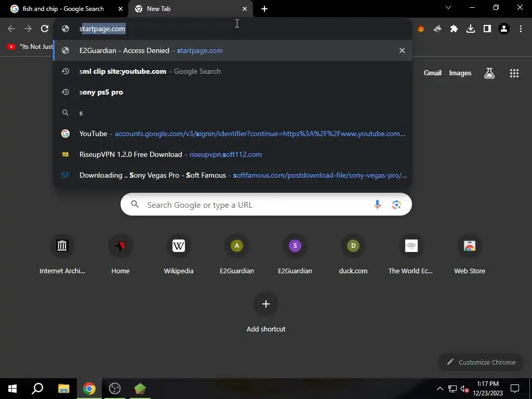This screenshot has width=532, height=399.
Task: Open the Home shortcut tile
Action: click(x=121, y=254)
